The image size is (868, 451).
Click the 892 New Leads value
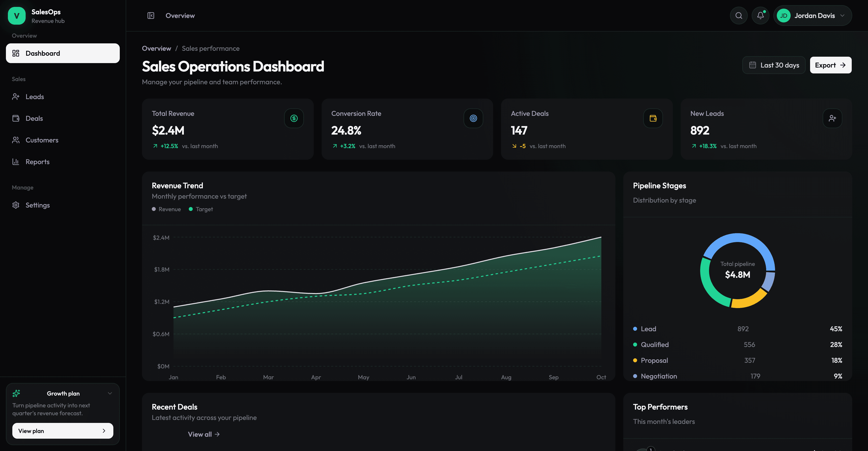[700, 130]
